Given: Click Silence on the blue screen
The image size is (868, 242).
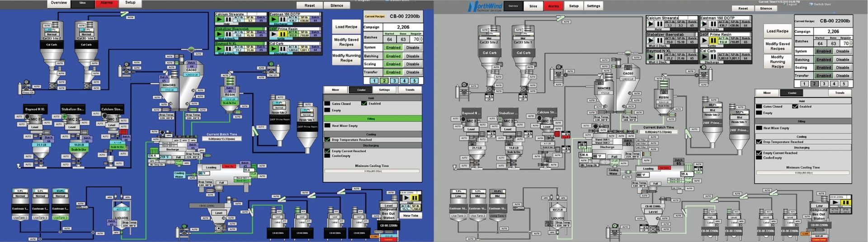Looking at the screenshot, I should tap(337, 5).
